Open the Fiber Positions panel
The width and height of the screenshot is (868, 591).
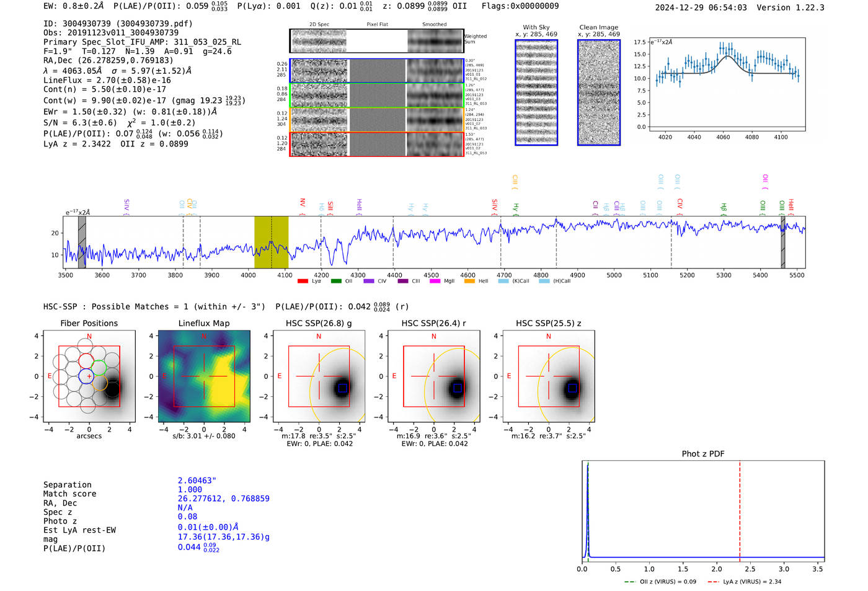click(89, 376)
